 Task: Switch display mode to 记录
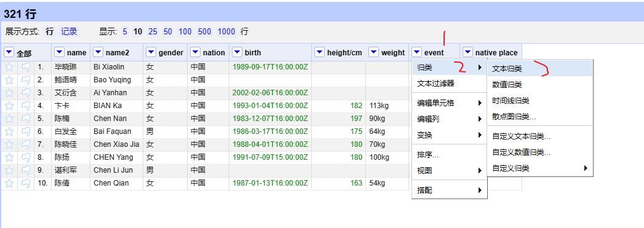(x=69, y=31)
